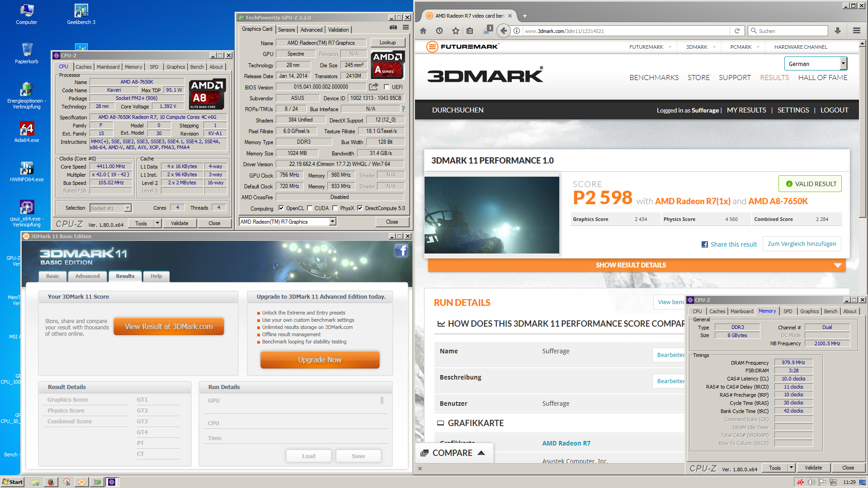Click the Facebook icon in 3DMark 11 window
868x488 pixels.
(401, 250)
